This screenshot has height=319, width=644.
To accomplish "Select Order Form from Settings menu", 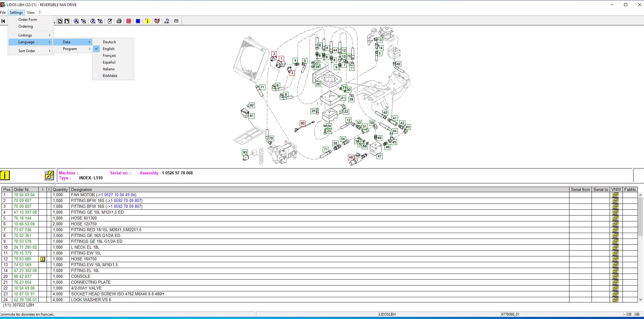I will coord(28,20).
